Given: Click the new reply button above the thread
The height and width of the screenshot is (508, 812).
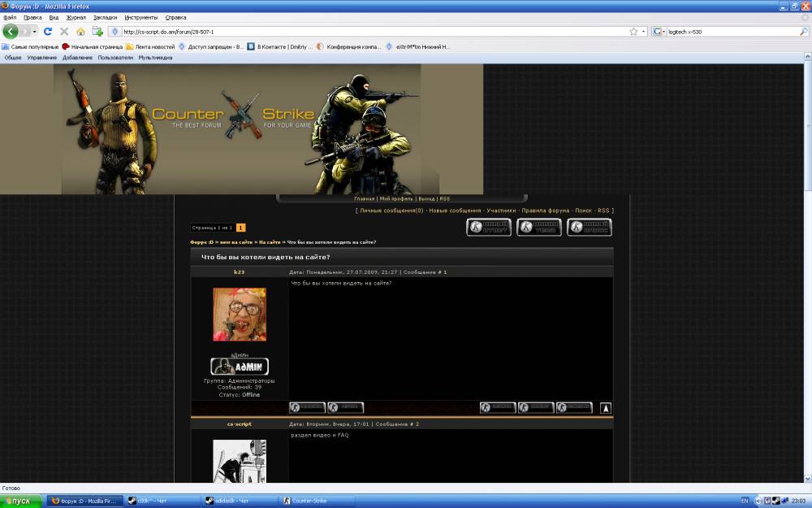Looking at the screenshot, I should (489, 228).
